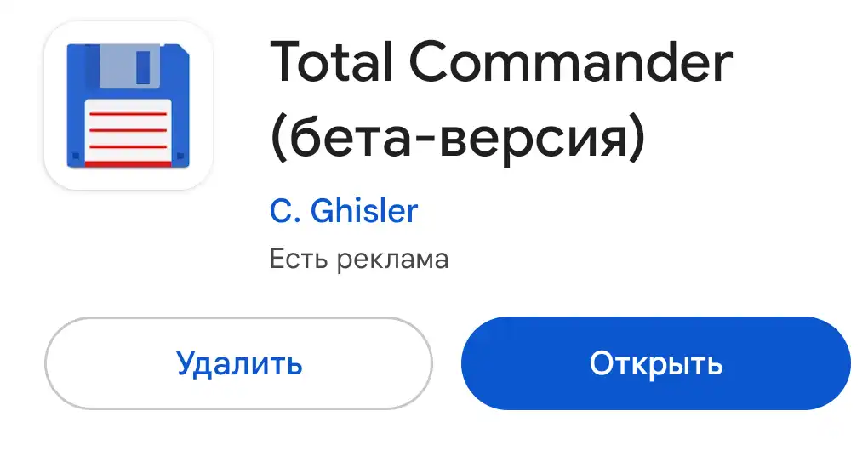Select the outlined Удалить pill button
This screenshot has width=868, height=468.
[238, 363]
